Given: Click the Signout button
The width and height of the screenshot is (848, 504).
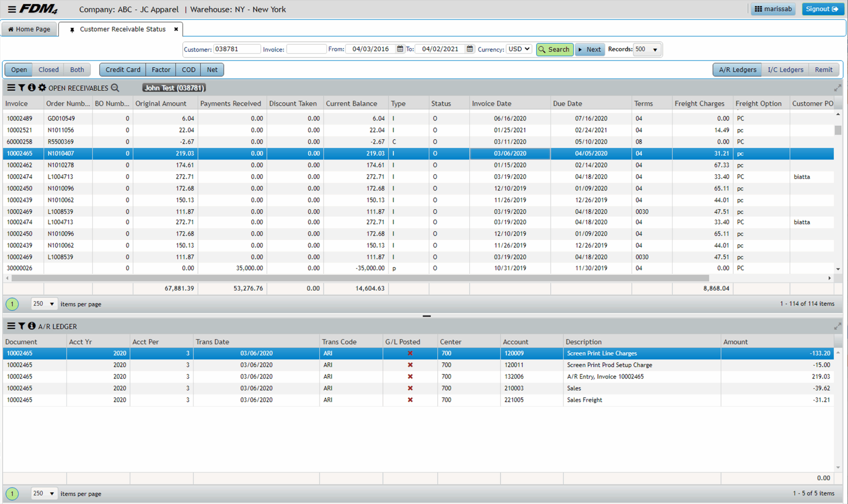Looking at the screenshot, I should [x=822, y=9].
